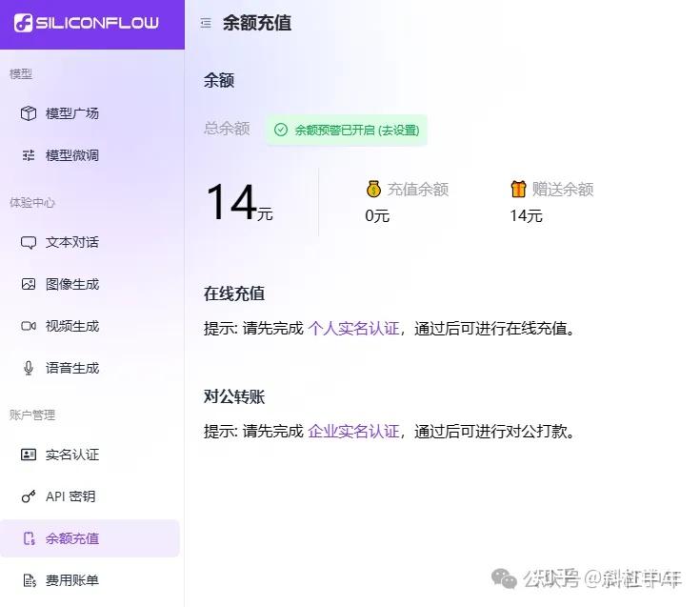
Task: Click the 体验中心 section label
Action: tap(32, 203)
